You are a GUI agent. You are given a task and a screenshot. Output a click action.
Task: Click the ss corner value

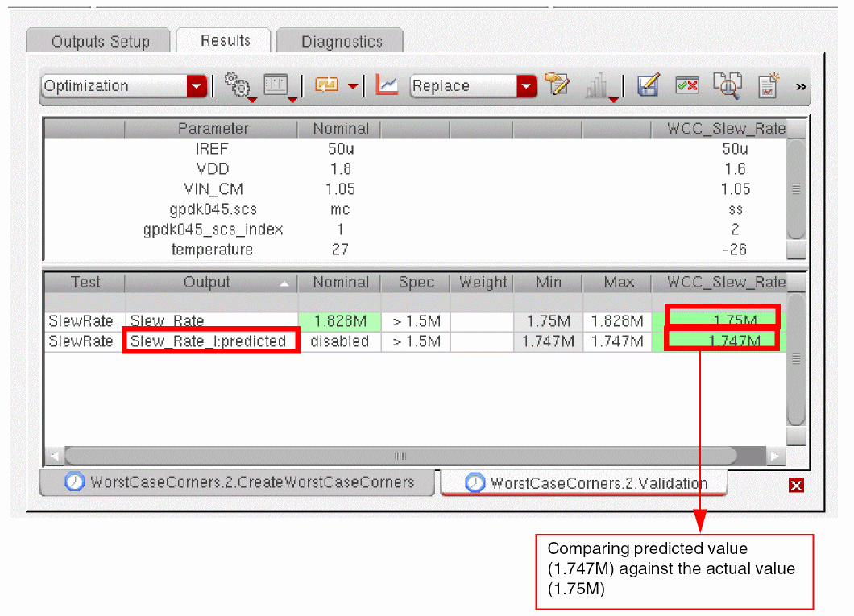pos(736,209)
